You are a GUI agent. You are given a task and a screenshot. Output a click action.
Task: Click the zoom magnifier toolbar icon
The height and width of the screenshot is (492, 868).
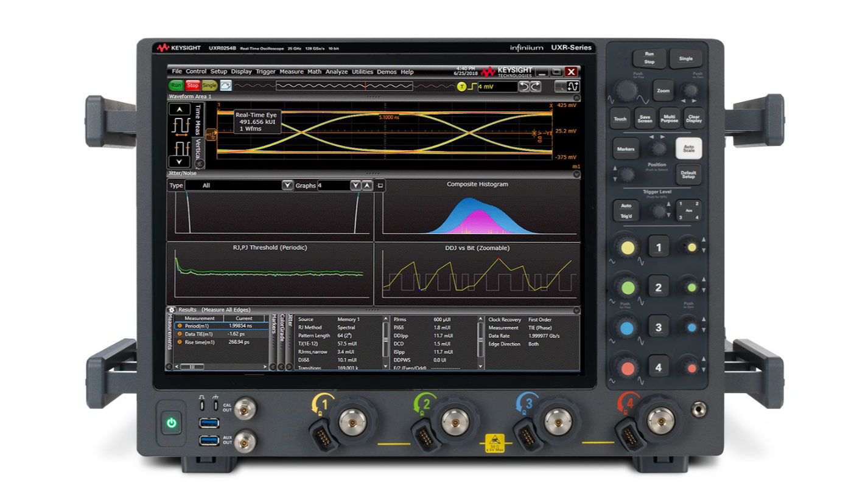click(559, 87)
